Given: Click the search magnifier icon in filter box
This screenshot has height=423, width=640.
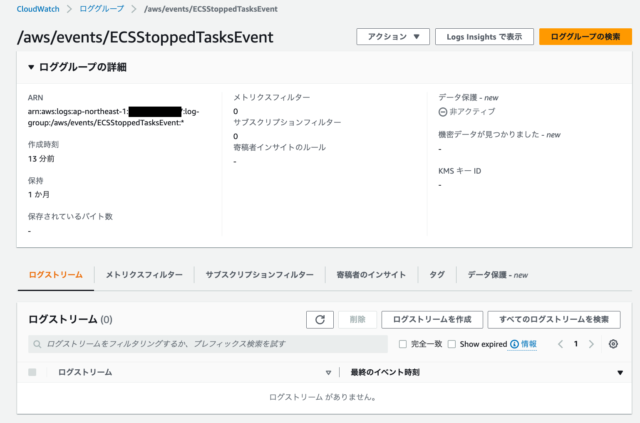Looking at the screenshot, I should 37,344.
